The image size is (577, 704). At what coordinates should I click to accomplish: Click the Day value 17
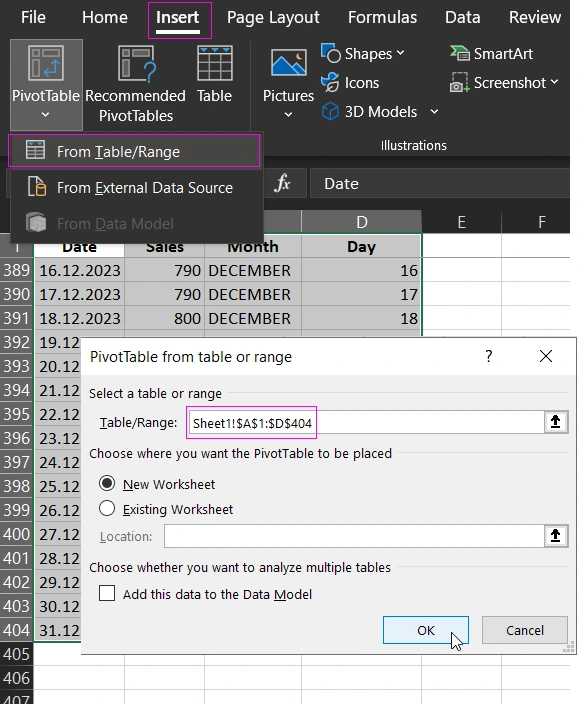(361, 295)
